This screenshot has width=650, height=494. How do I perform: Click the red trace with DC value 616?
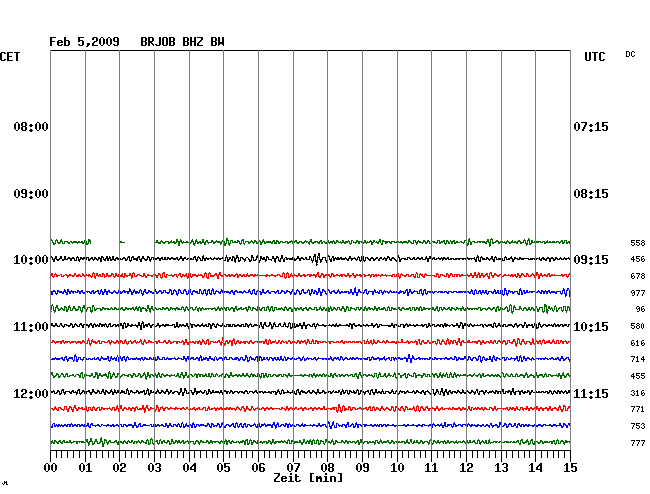(310, 342)
